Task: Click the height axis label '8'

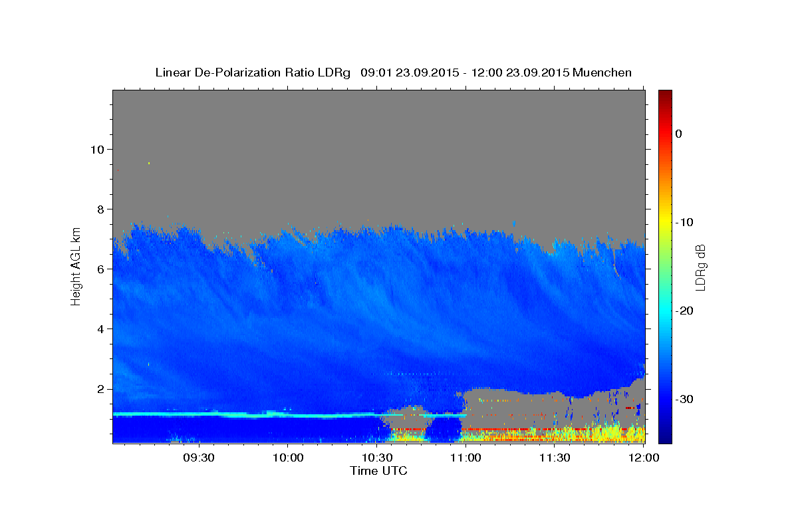Action: [100, 209]
